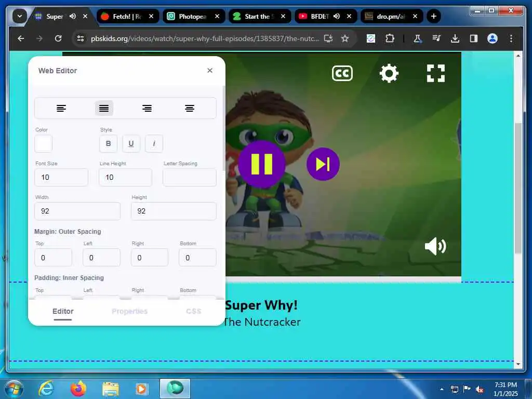Open video player settings gear
This screenshot has width=532, height=399.
point(389,73)
